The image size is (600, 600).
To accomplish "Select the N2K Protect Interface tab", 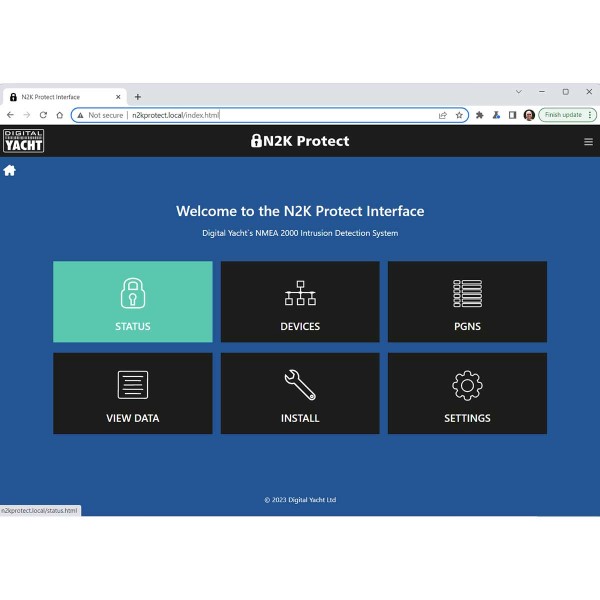I will [60, 97].
